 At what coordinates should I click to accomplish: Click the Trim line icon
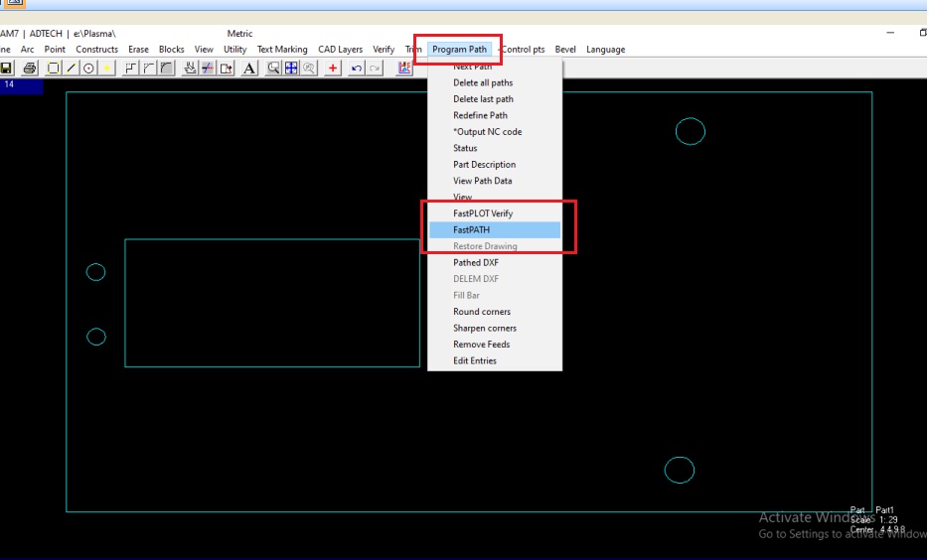pyautogui.click(x=208, y=69)
